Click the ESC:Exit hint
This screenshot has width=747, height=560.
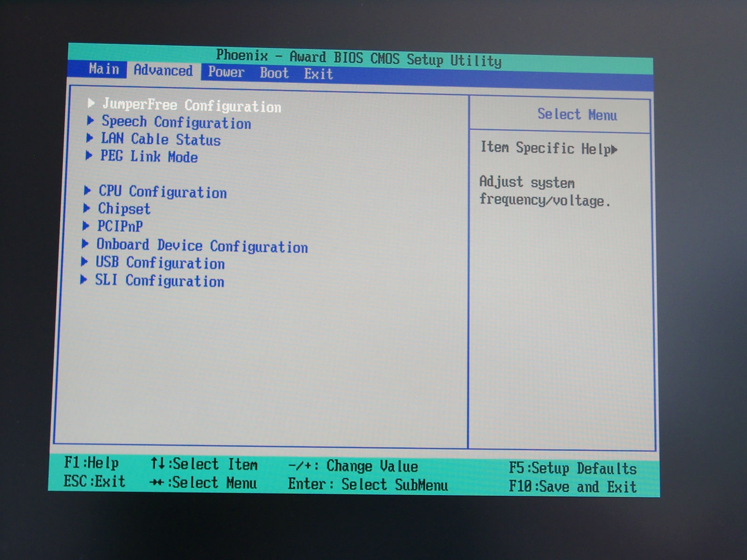point(95,481)
